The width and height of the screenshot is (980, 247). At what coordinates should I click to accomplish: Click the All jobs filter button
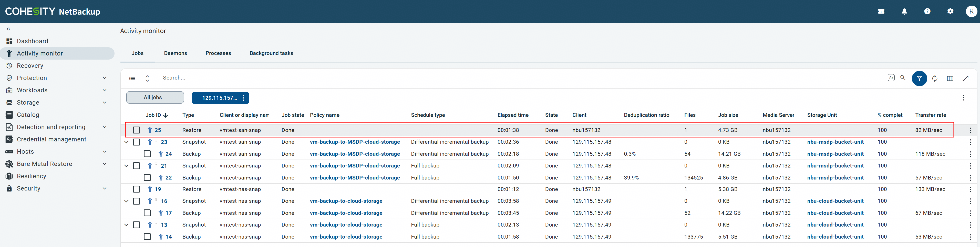pos(155,97)
